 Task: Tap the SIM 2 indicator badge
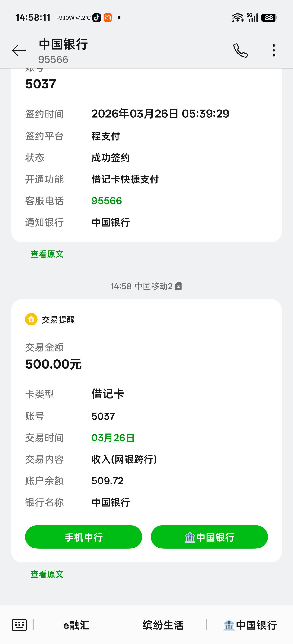pyautogui.click(x=178, y=286)
